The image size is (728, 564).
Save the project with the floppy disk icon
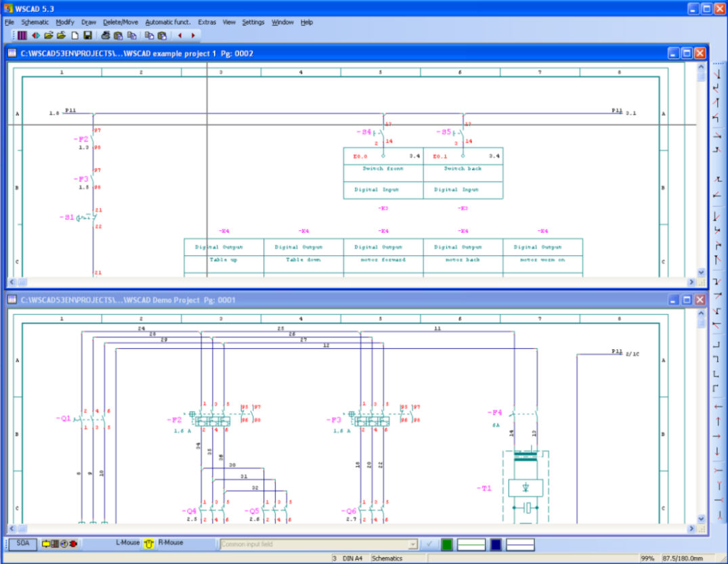pyautogui.click(x=87, y=35)
